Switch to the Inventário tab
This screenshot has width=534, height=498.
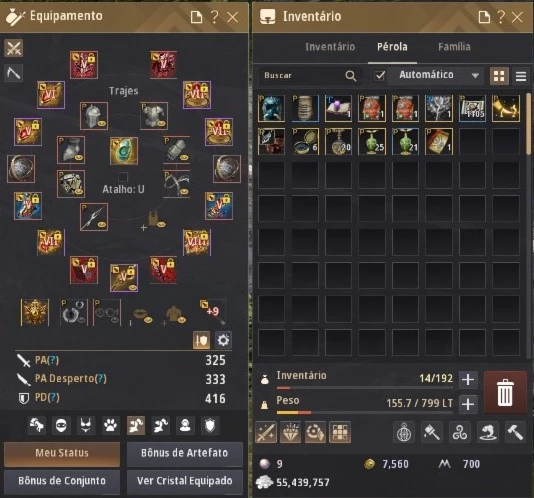(330, 47)
